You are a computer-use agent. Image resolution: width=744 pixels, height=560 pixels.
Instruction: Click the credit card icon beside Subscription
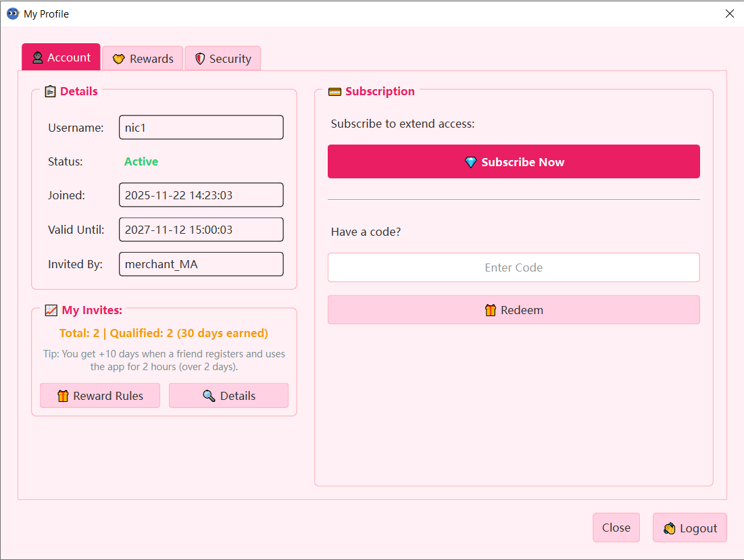[x=334, y=92]
